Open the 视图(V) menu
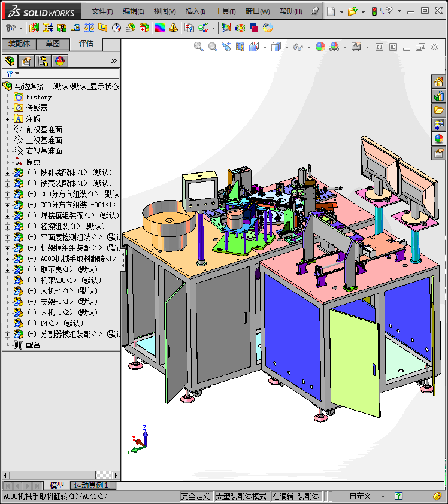 pos(165,11)
